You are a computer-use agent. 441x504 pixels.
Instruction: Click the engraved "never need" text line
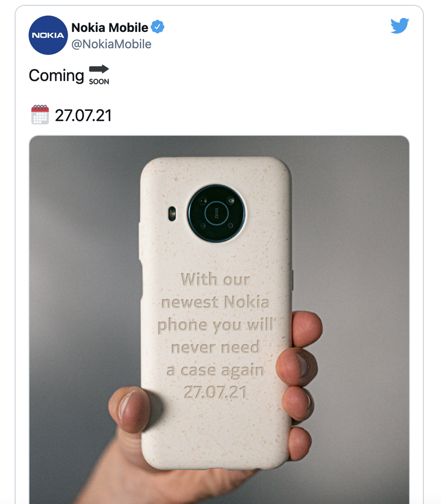[215, 347]
